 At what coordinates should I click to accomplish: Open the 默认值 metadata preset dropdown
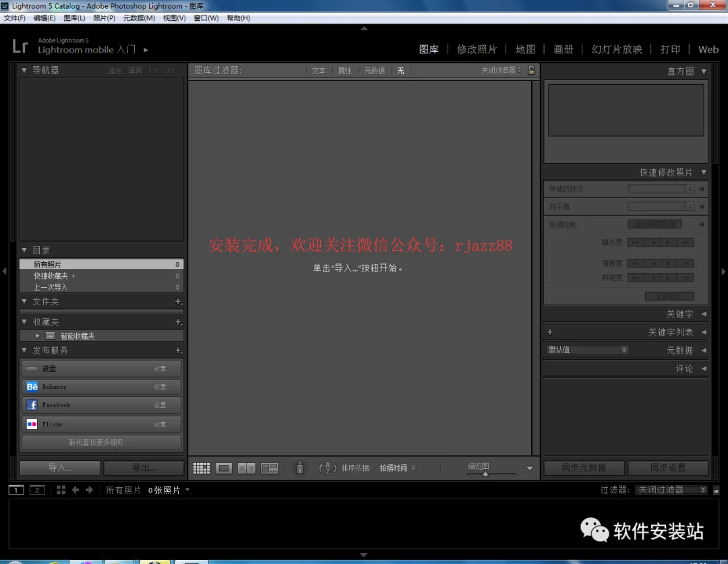pyautogui.click(x=587, y=350)
